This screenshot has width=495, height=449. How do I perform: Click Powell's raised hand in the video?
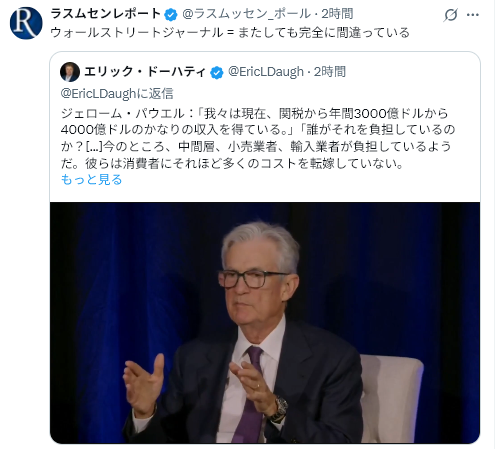pos(144,383)
